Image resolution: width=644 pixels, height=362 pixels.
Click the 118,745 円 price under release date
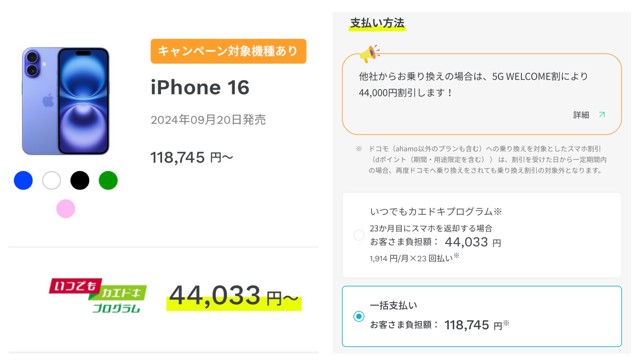[x=192, y=158]
